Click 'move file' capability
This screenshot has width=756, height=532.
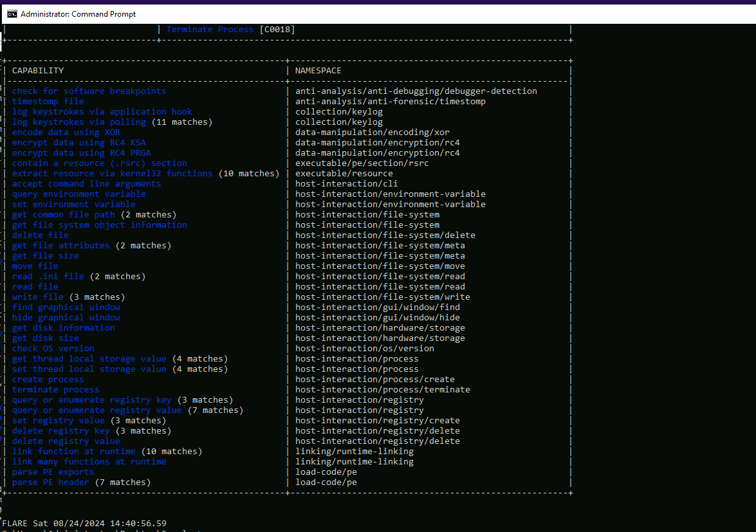pyautogui.click(x=35, y=266)
